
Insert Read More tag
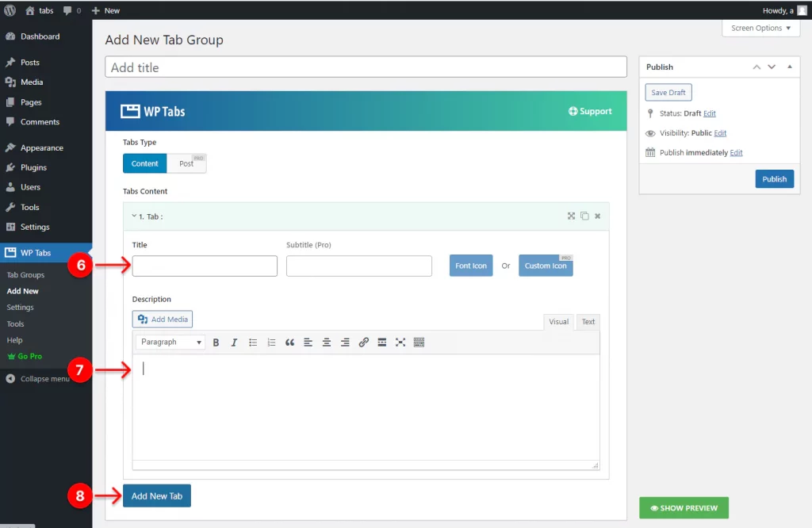tap(382, 342)
